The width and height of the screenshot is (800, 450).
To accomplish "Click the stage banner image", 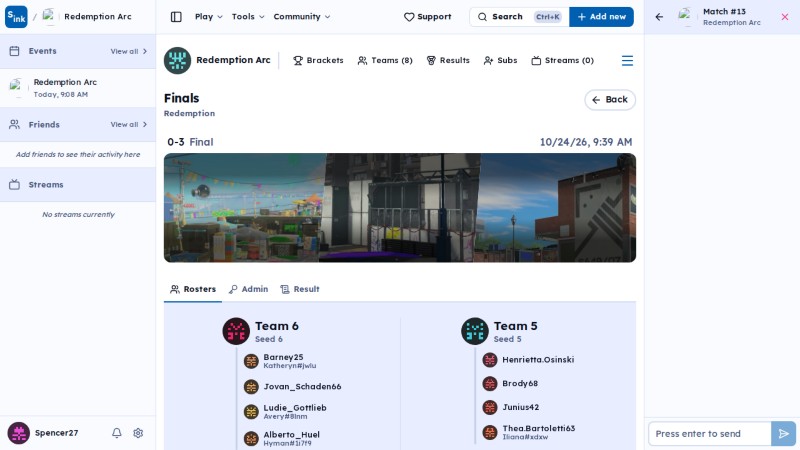I will 399,208.
